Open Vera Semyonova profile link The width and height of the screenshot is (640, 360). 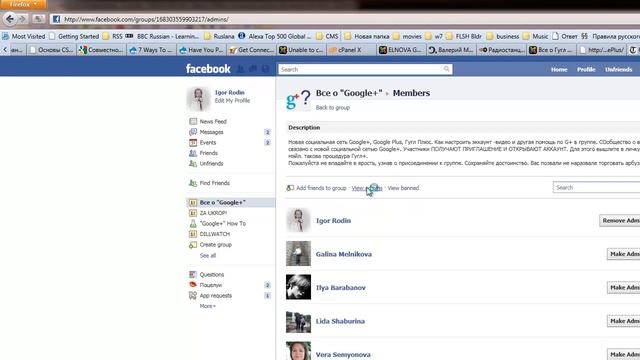(343, 354)
